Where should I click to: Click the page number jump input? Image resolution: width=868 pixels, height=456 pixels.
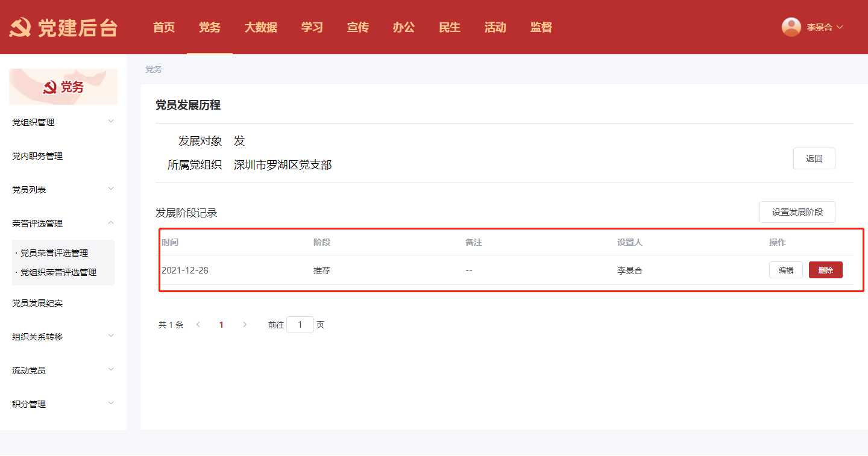pyautogui.click(x=300, y=325)
